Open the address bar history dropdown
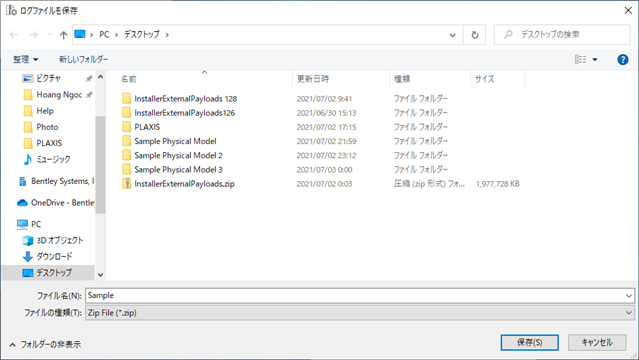This screenshot has width=639, height=360. point(452,35)
